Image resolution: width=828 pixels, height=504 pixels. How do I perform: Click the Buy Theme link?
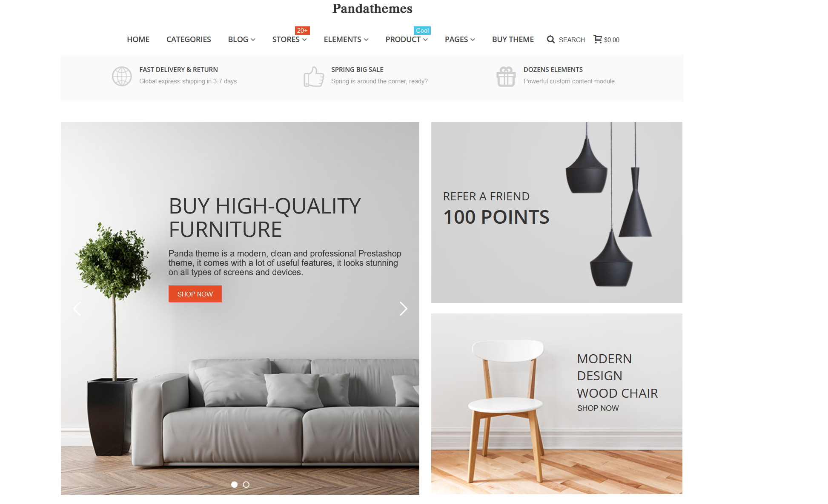pos(513,40)
